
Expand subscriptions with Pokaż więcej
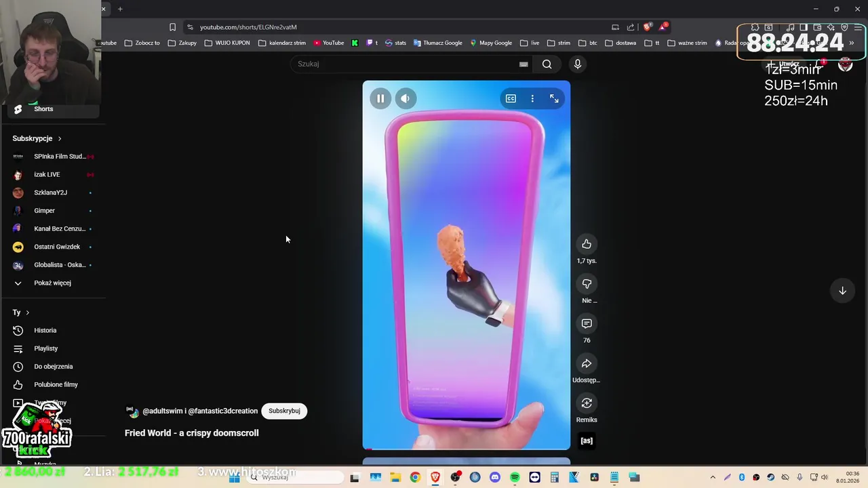tap(53, 283)
